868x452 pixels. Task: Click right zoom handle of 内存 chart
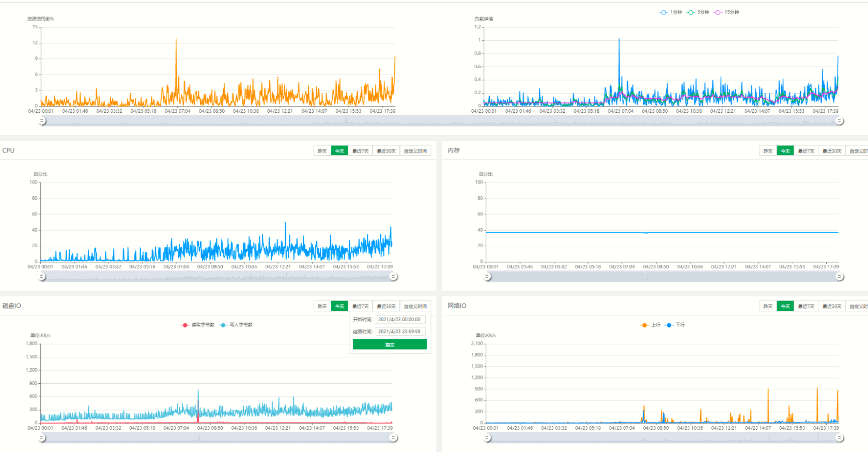coord(840,277)
